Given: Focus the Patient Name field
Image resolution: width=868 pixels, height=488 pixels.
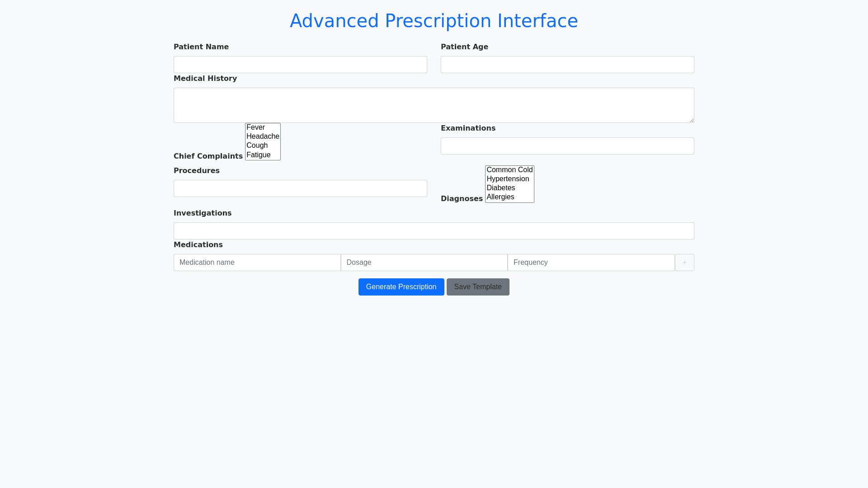Looking at the screenshot, I should [x=300, y=65].
